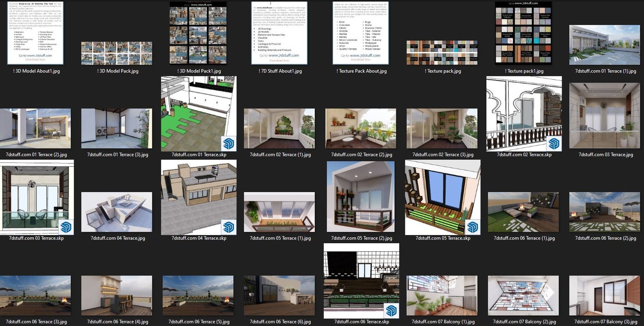The width and height of the screenshot is (644, 326).
Task: Select the 02 Terrace (2).jpg thumbnail image
Action: [x=361, y=129]
